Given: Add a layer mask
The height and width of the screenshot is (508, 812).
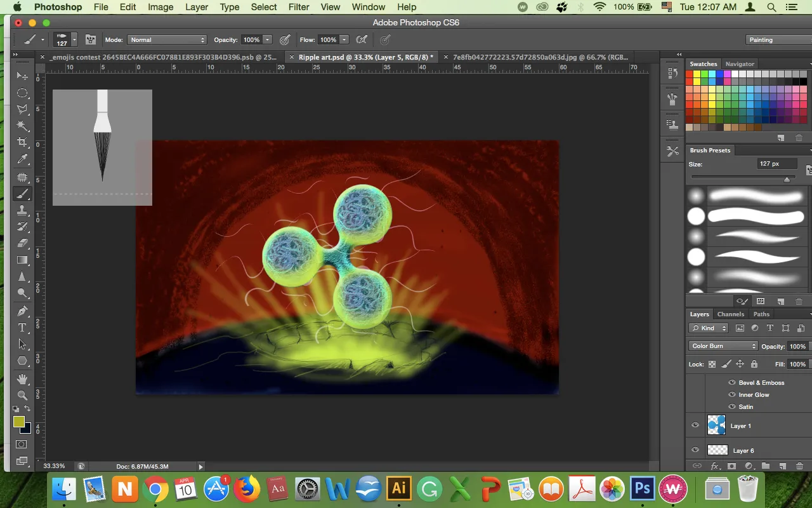Looking at the screenshot, I should (x=731, y=466).
